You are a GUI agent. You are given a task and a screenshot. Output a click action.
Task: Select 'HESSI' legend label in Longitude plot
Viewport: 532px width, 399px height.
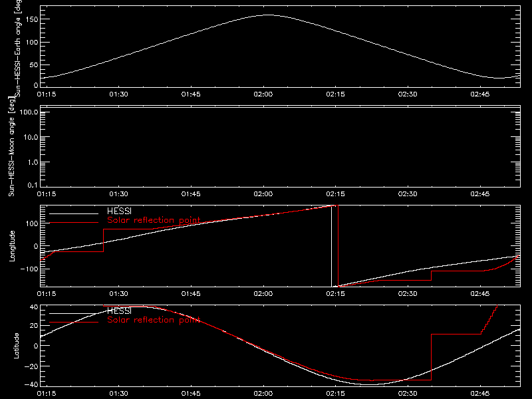[x=119, y=211]
